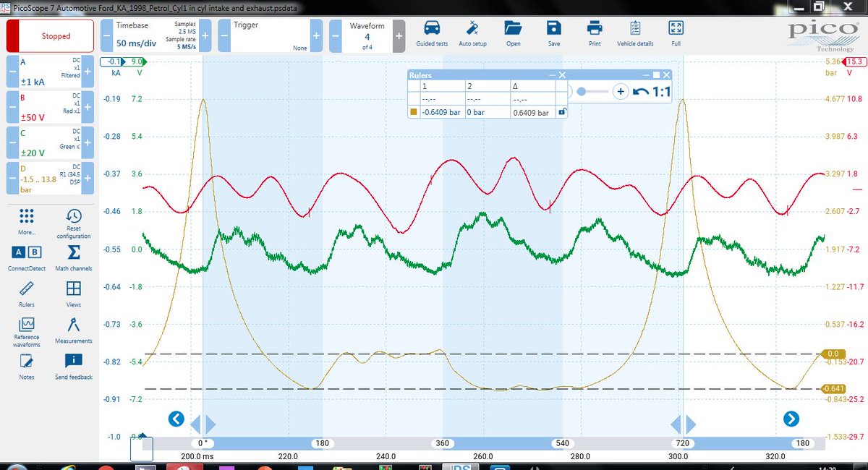Open channel D -1.5..13.8 bar settings

(x=50, y=178)
